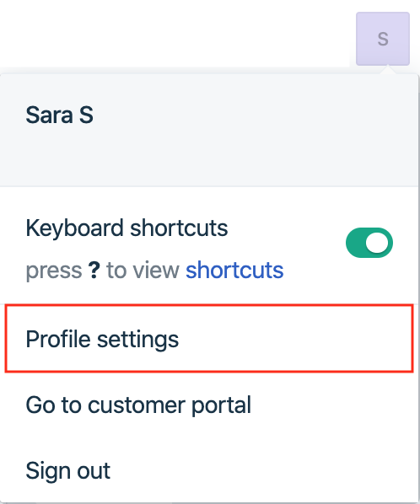This screenshot has height=504, width=420.
Task: Click the highlighted Profile settings row
Action: coord(209,339)
